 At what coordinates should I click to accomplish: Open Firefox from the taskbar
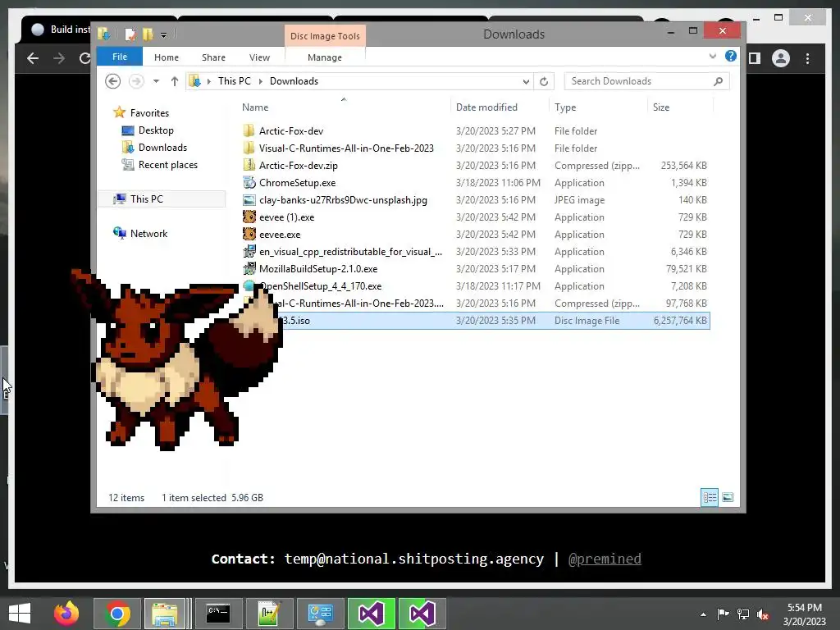click(66, 614)
